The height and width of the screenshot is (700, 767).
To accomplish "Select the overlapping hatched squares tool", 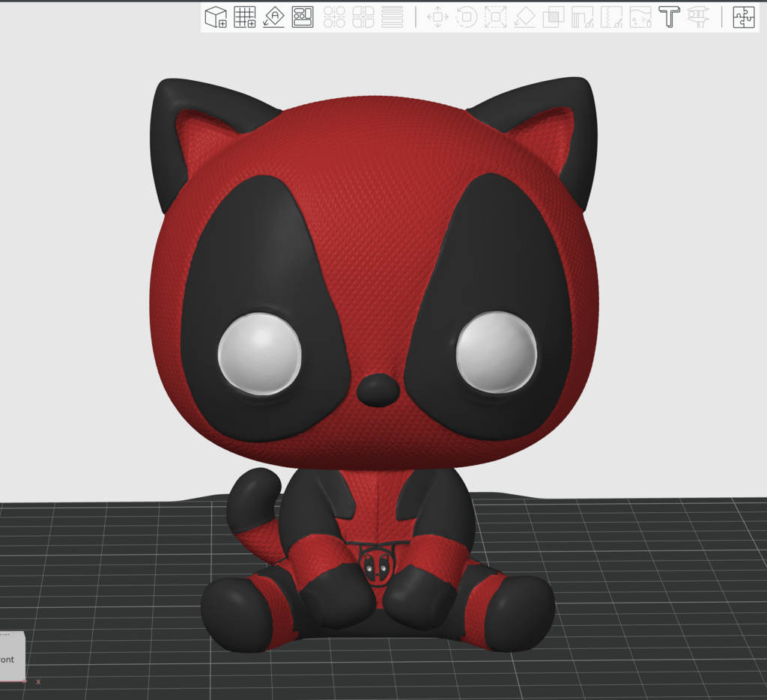I will tap(554, 17).
